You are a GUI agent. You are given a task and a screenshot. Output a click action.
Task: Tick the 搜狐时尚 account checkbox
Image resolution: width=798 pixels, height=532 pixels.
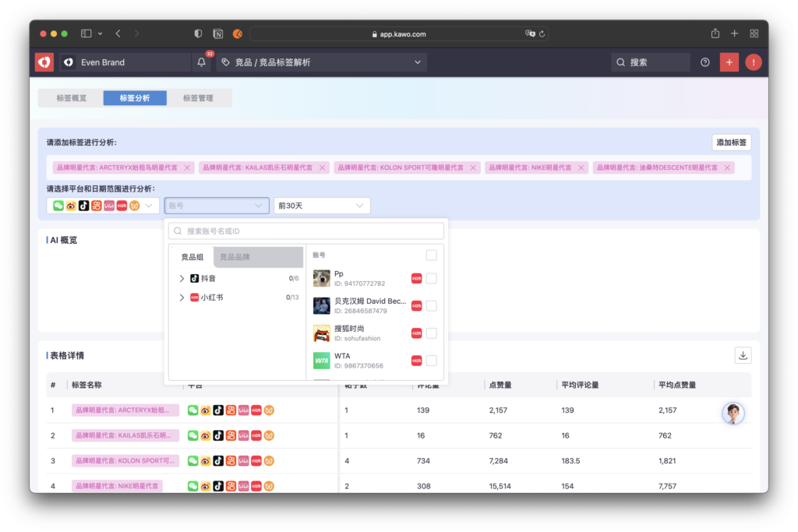pos(431,333)
